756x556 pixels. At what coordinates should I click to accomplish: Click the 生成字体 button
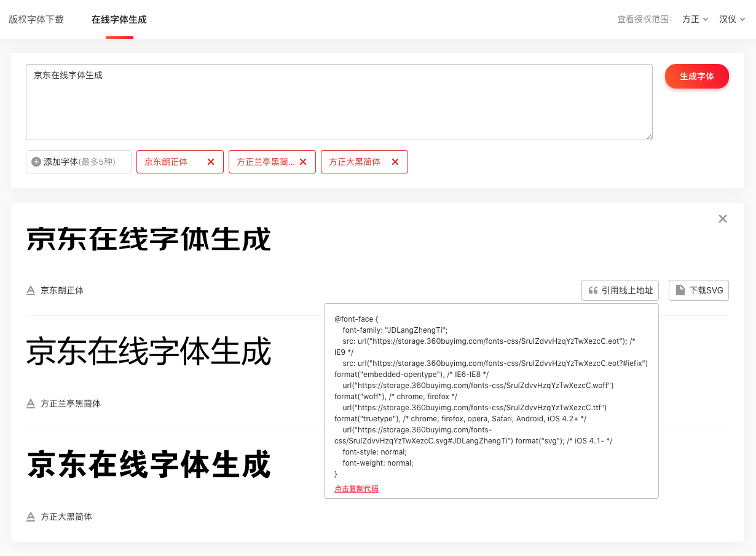click(697, 76)
